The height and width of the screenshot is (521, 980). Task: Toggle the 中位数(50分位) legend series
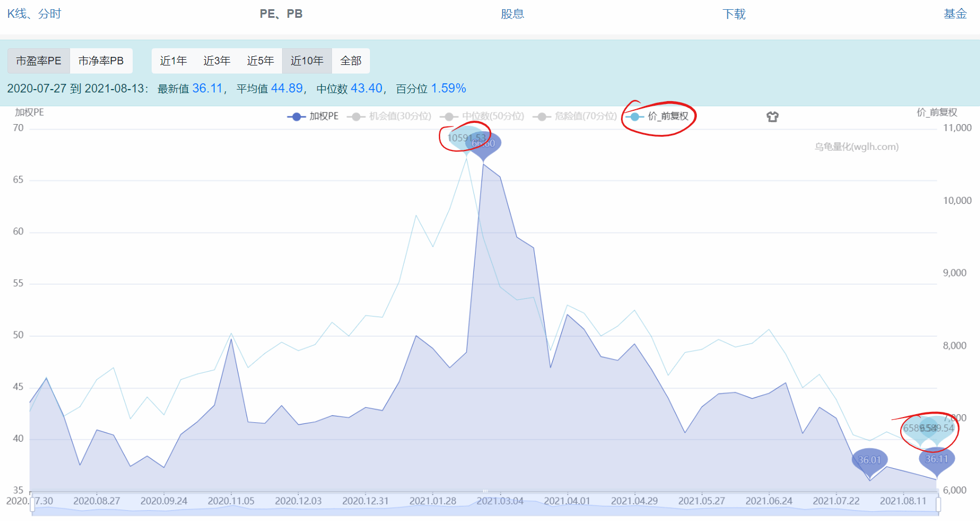pos(483,117)
